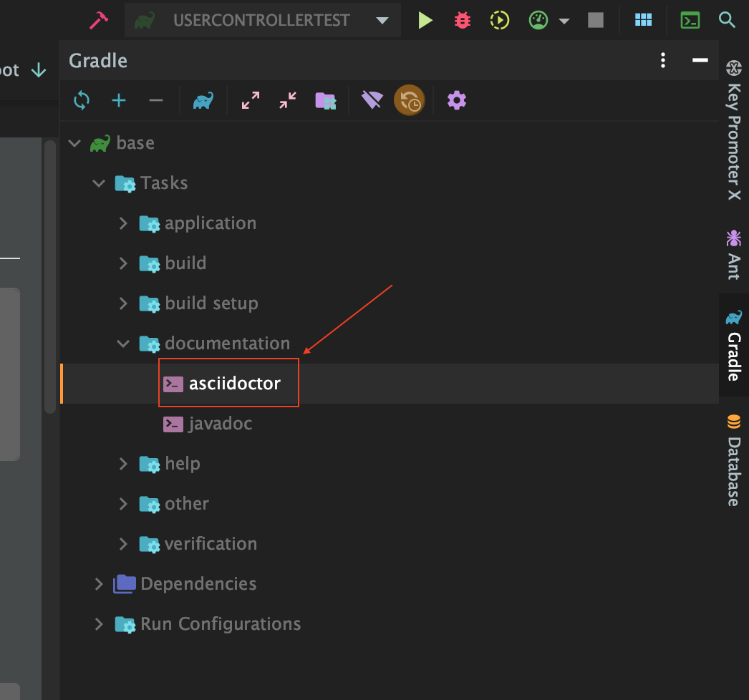
Task: Click the Profiler gauge icon
Action: tap(538, 20)
